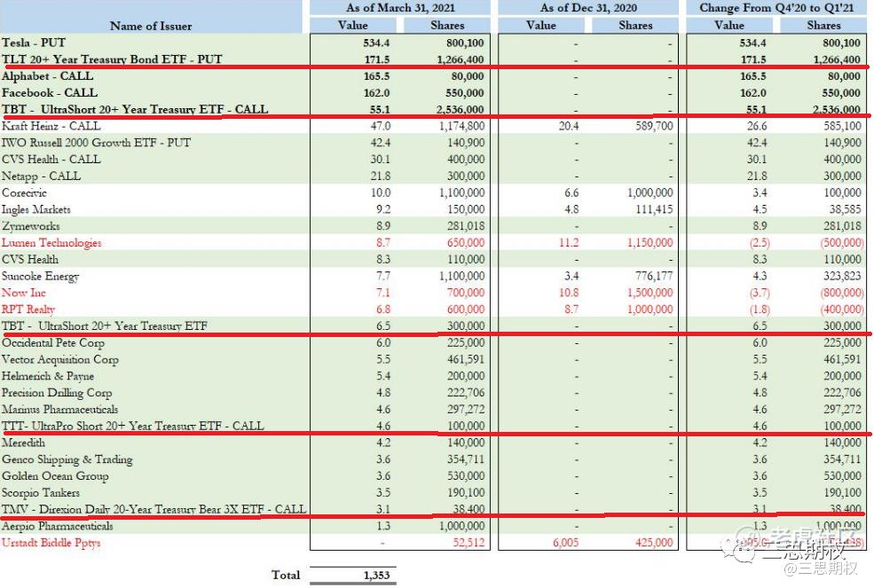Image resolution: width=874 pixels, height=588 pixels.
Task: Click 'Marinus Pharmaceuticals' issuer name
Action: point(59,410)
